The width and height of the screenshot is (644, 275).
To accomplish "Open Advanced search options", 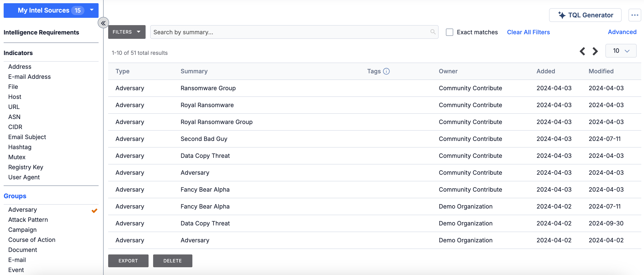I will pos(622,32).
